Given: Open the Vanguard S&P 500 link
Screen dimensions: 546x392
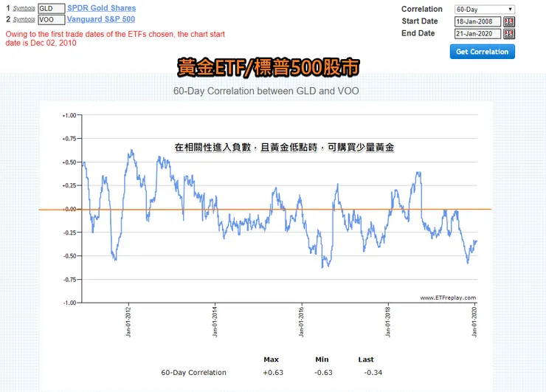Looking at the screenshot, I should click(x=101, y=19).
